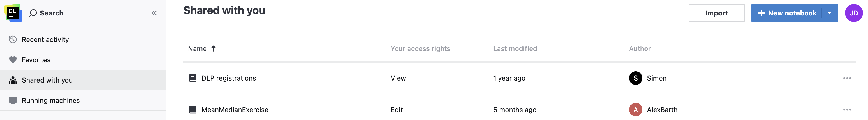868x120 pixels.
Task: Click the Running machines monitor icon
Action: coord(13,100)
